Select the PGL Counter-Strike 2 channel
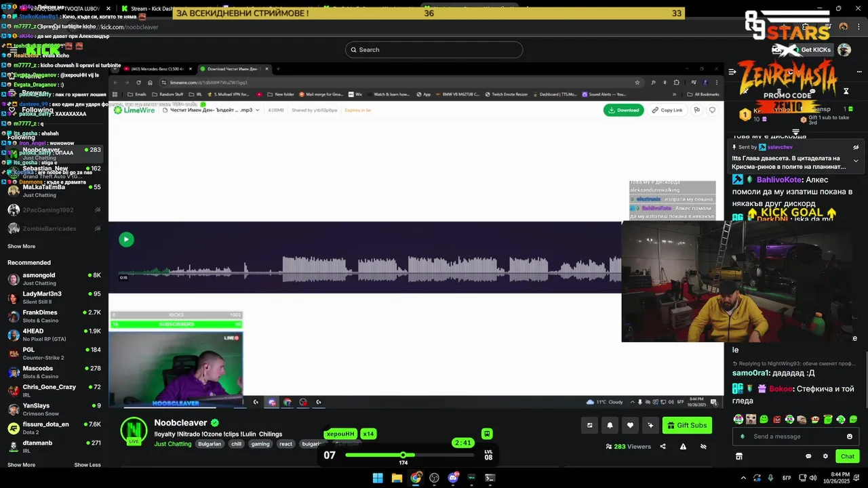The height and width of the screenshot is (488, 868). pos(54,353)
